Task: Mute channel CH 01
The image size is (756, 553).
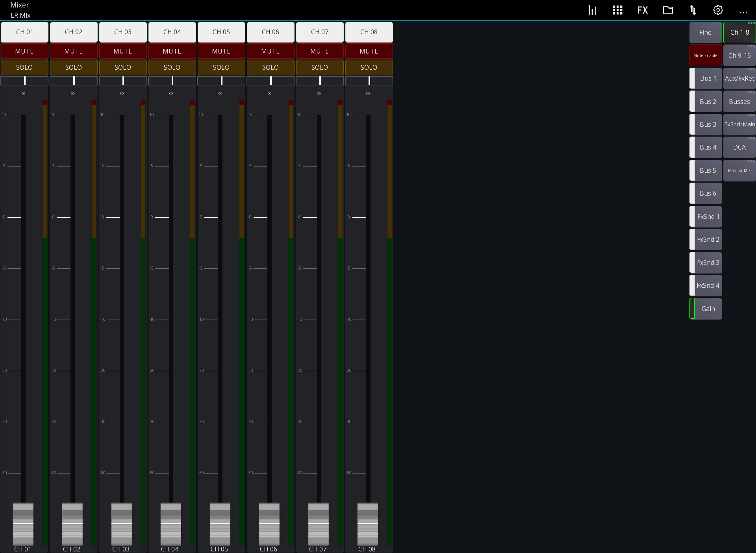Action: coord(24,51)
